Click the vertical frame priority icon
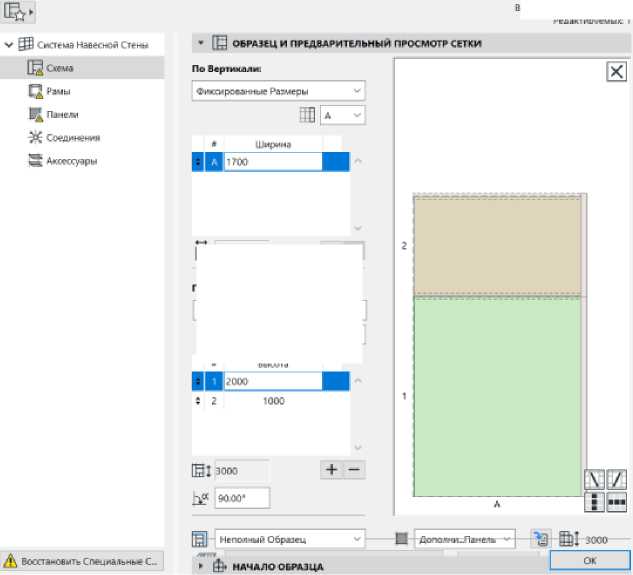The height and width of the screenshot is (575, 633). [594, 502]
